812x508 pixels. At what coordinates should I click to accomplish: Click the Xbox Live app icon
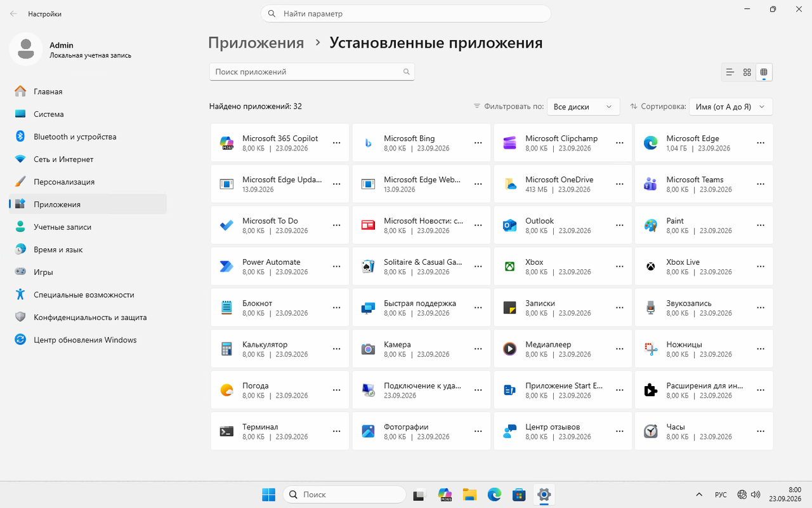(x=650, y=267)
